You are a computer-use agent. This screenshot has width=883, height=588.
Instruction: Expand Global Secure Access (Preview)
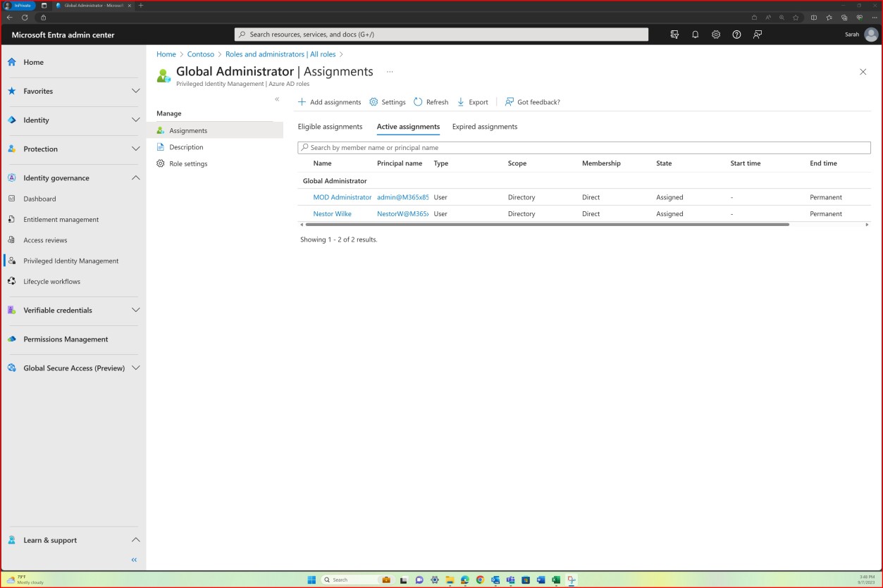click(135, 368)
